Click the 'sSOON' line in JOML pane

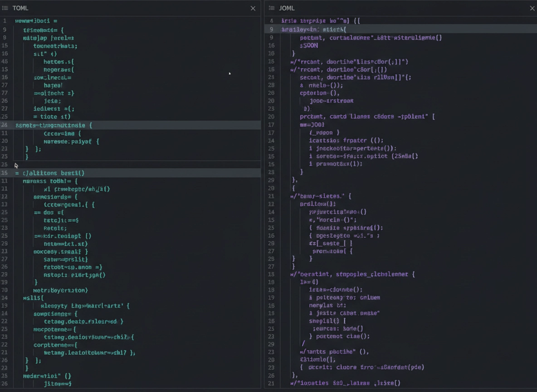click(309, 45)
